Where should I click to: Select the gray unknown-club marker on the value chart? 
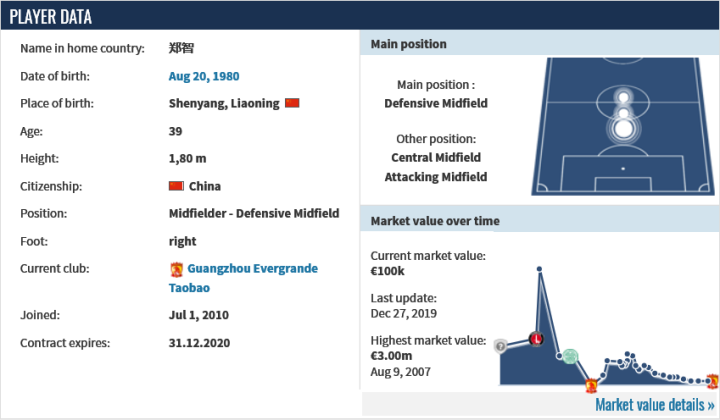point(500,346)
